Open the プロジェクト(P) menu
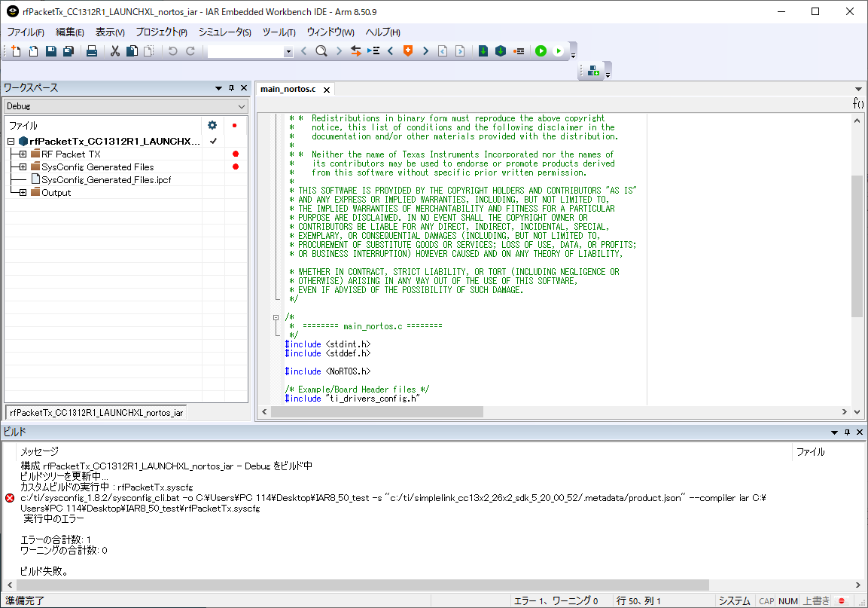This screenshot has width=868, height=608. point(162,32)
